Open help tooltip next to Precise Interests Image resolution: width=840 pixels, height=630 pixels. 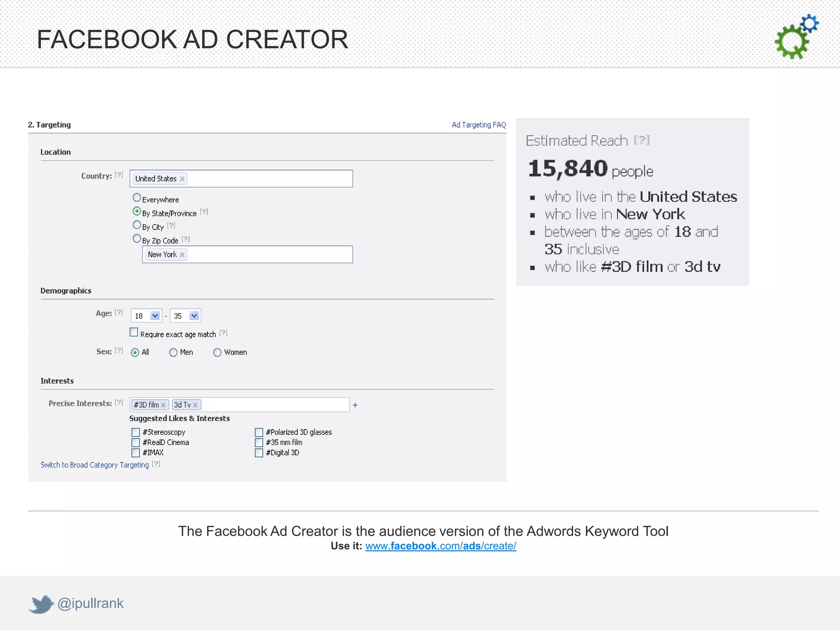(119, 403)
